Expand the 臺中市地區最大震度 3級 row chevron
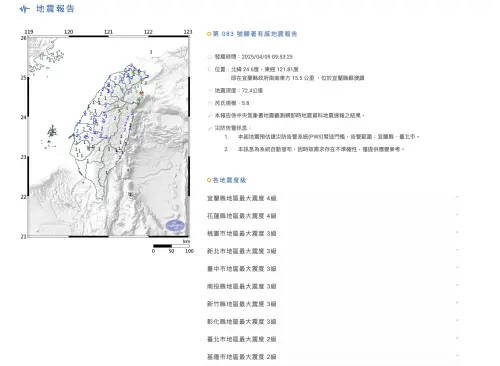The height and width of the screenshot is (366, 500). pos(457,268)
